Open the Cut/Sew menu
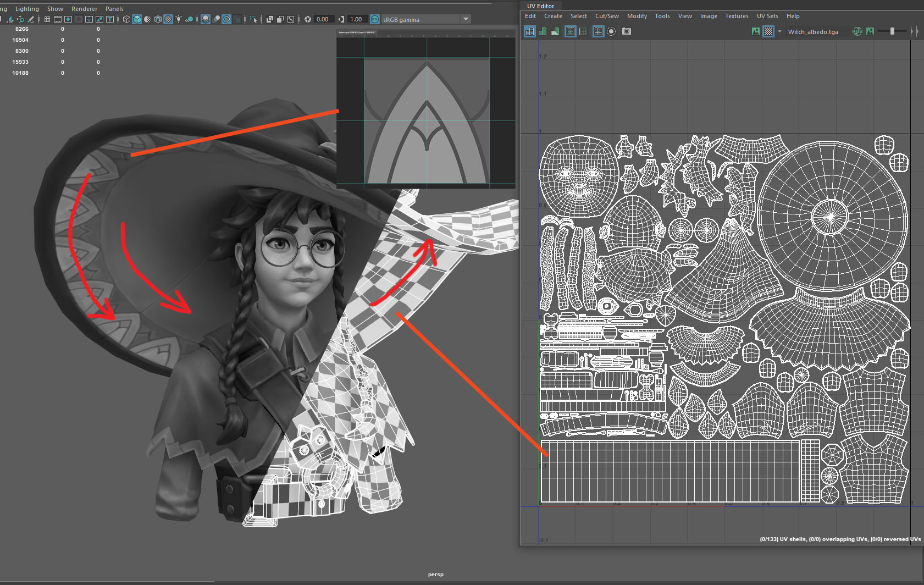Image resolution: width=924 pixels, height=585 pixels. (x=607, y=16)
